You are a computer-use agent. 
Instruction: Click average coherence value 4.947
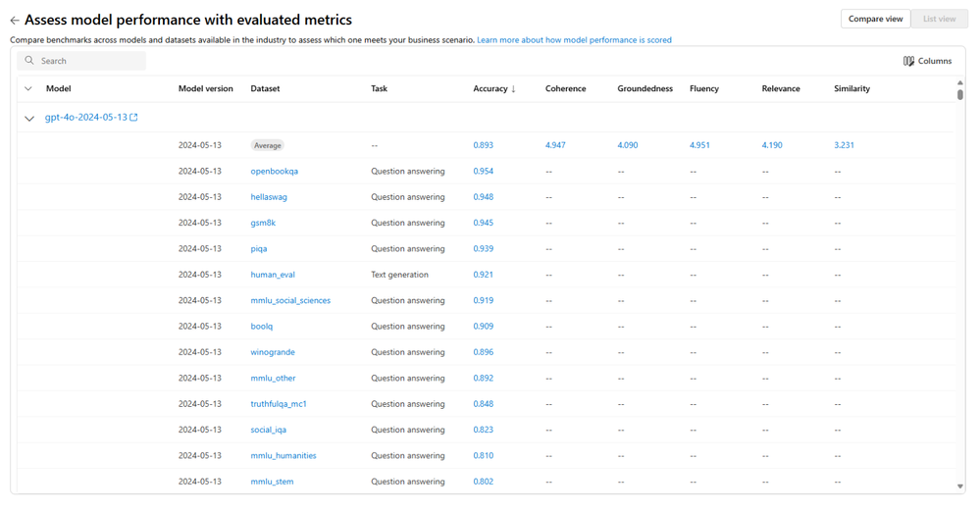pyautogui.click(x=555, y=145)
